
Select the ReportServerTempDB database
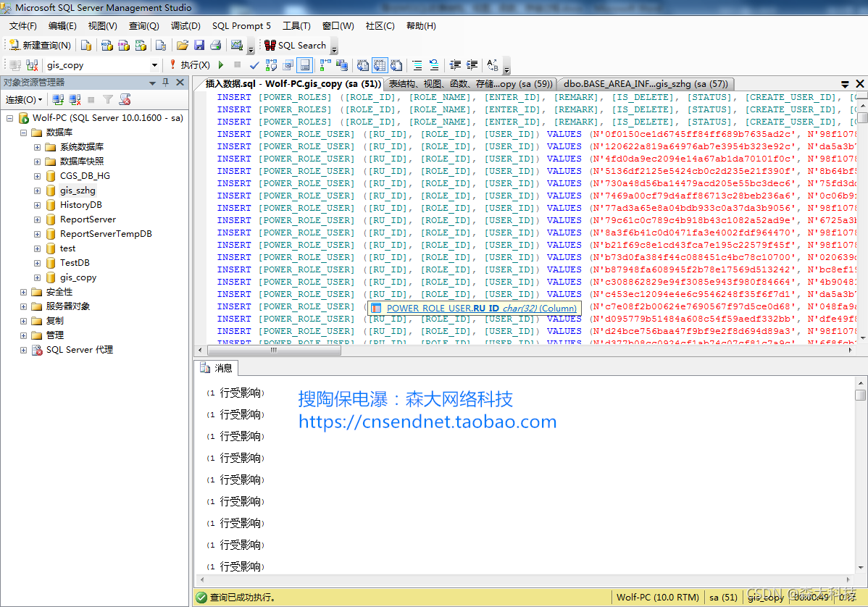pos(106,234)
